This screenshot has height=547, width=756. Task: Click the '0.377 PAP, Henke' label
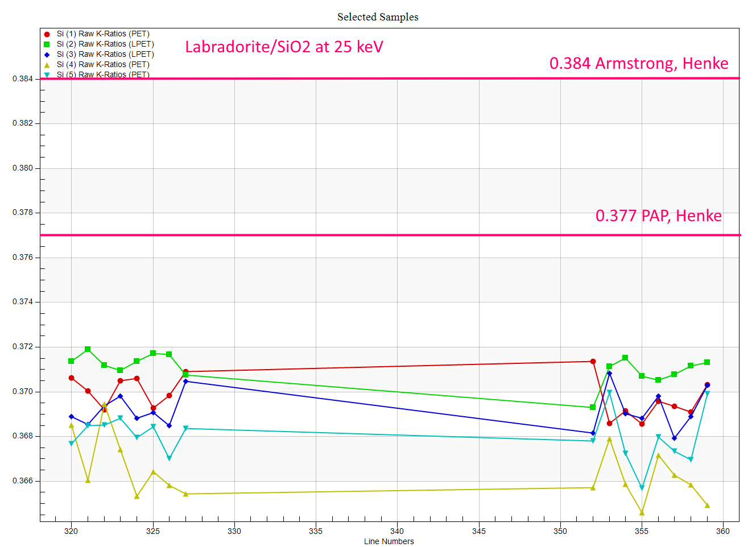coord(658,216)
